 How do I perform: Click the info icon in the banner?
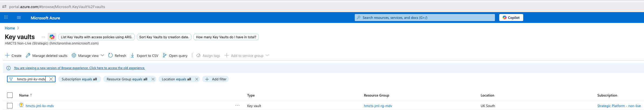8,68
